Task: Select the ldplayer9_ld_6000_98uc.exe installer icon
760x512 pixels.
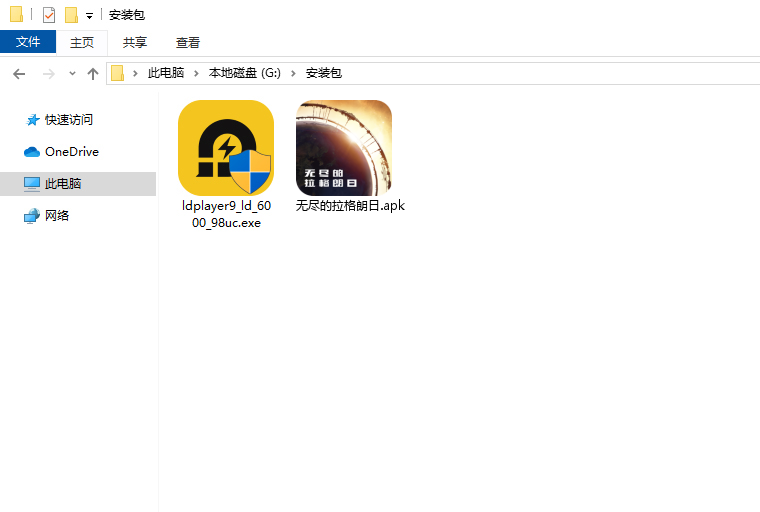Action: [x=226, y=148]
